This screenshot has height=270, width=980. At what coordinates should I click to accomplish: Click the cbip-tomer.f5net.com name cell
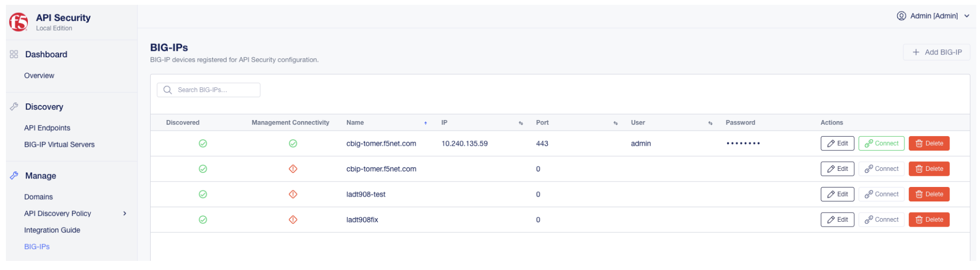point(381,169)
